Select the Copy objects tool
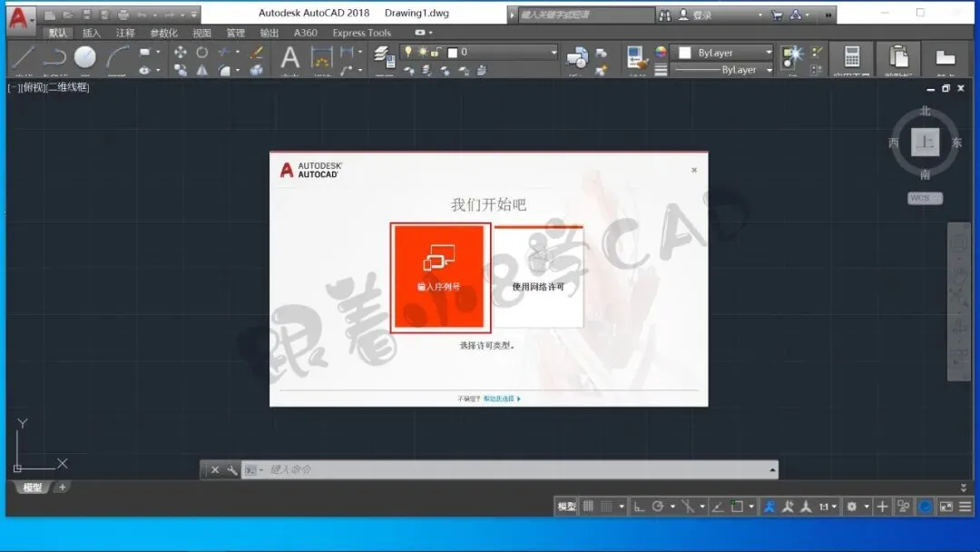The image size is (980, 552). 180,71
